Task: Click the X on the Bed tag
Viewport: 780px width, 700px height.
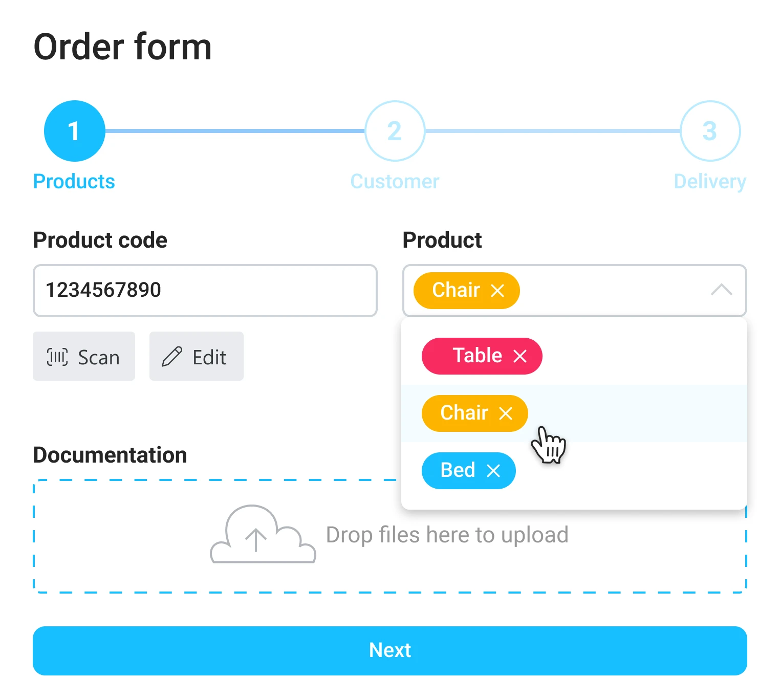Action: (493, 471)
